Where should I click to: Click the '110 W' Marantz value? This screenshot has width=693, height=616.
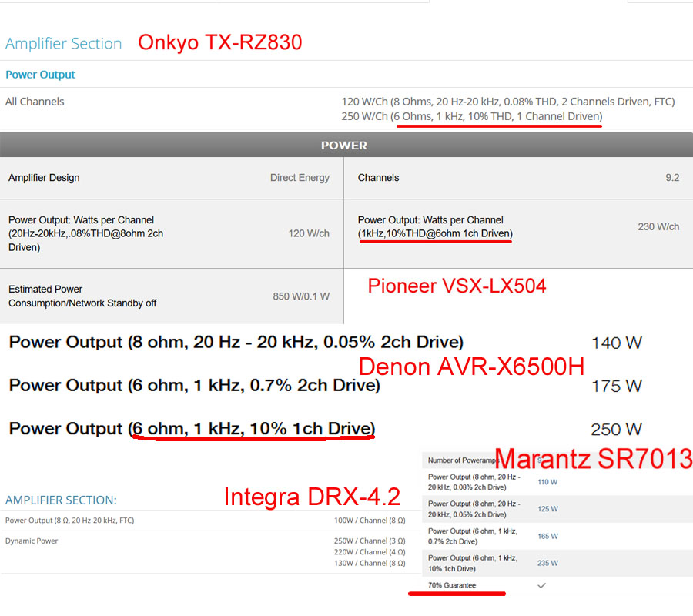click(x=547, y=482)
